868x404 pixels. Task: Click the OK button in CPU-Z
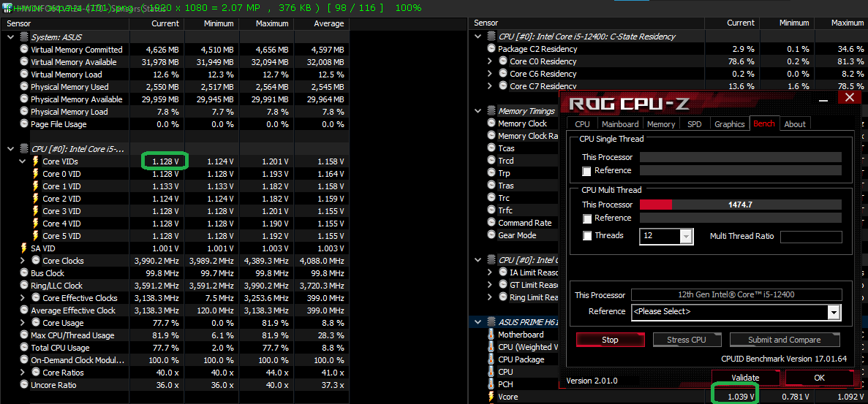pos(819,378)
